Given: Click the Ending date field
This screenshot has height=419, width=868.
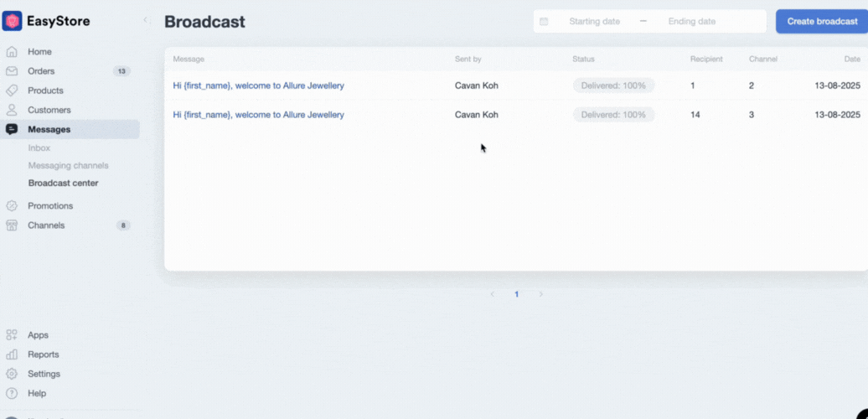Looking at the screenshot, I should [x=691, y=21].
